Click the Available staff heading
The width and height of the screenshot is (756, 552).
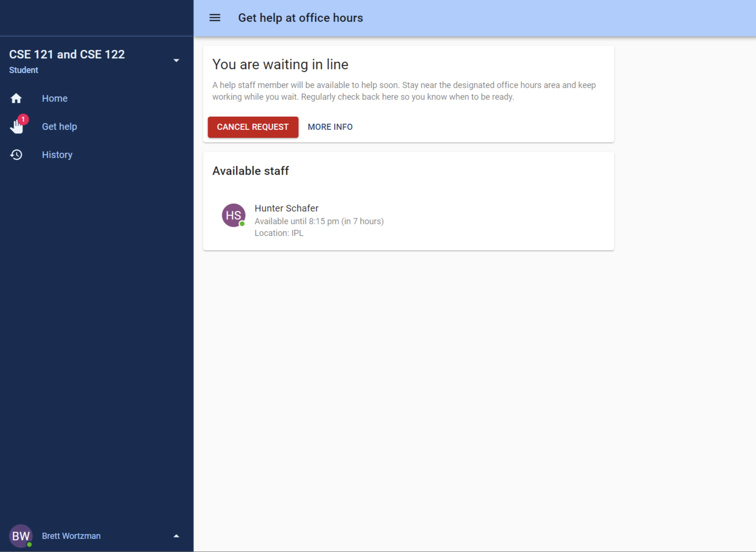click(250, 171)
